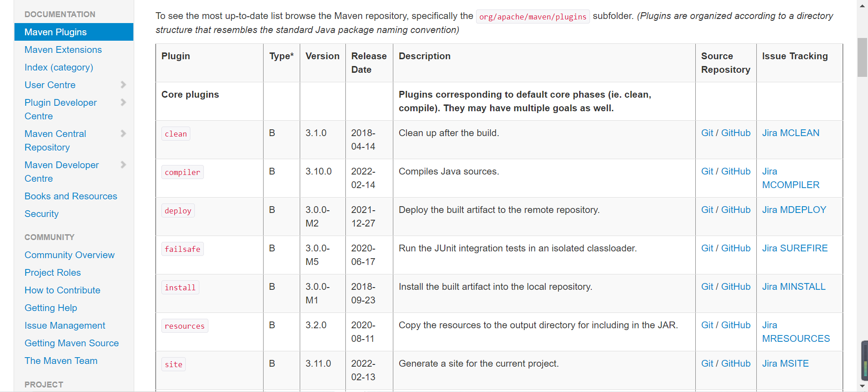Screen dimensions: 868x392
Task: Click the vertical scrollbar thumb
Action: click(x=863, y=57)
